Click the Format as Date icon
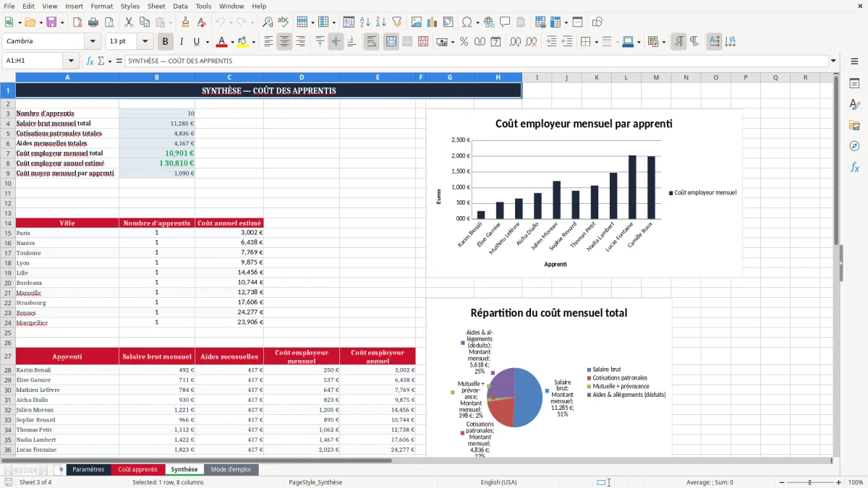The image size is (868, 488). [x=495, y=42]
